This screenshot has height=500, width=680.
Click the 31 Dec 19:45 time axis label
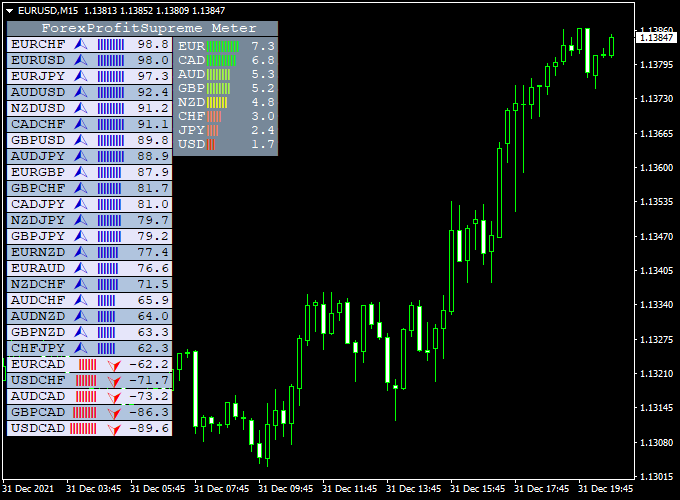pos(605,489)
